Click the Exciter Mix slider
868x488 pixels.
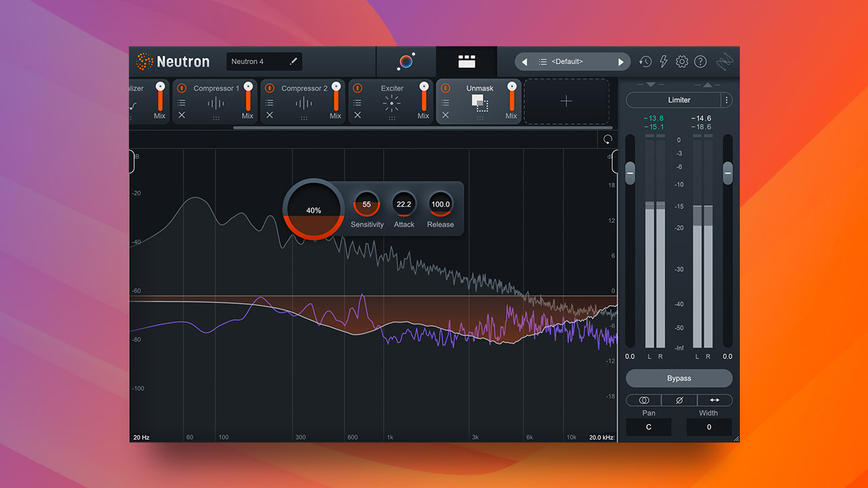pos(424,96)
